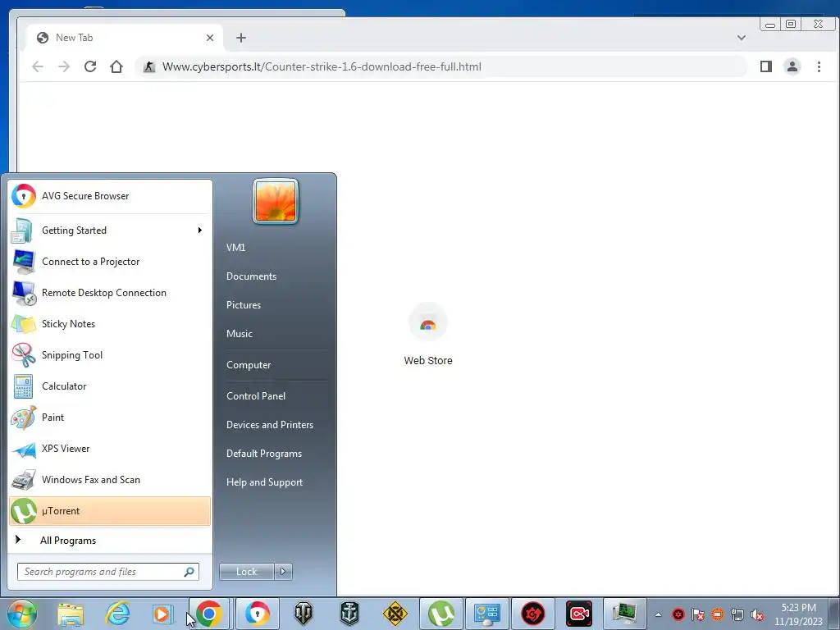Click the user account picture
The height and width of the screenshot is (630, 840).
(x=276, y=201)
